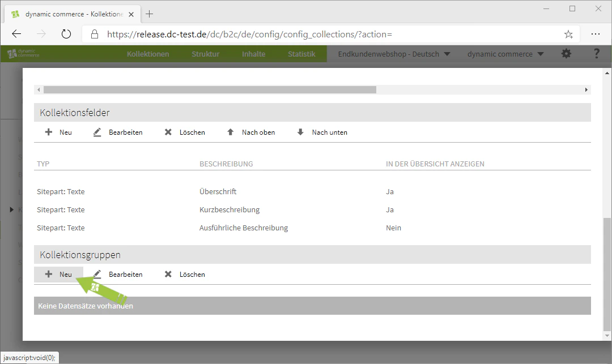The height and width of the screenshot is (364, 612).
Task: Expand the tree arrow in left sidebar
Action: [11, 209]
